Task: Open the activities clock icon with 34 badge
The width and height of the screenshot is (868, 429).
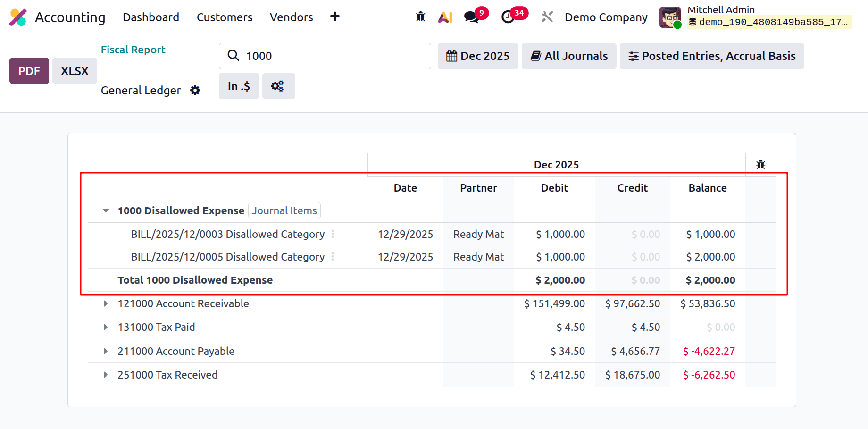Action: pyautogui.click(x=508, y=17)
